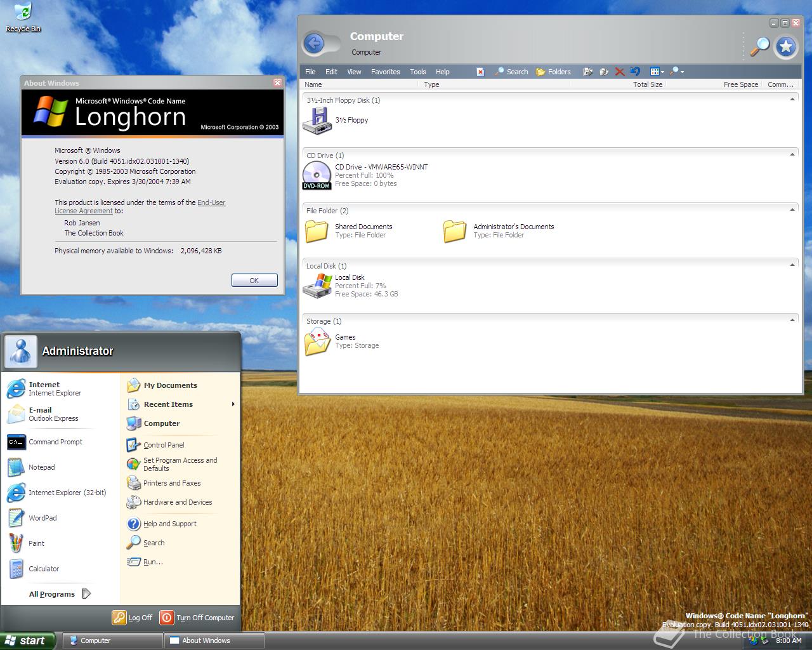Launch Calculator from the Start menu

pyautogui.click(x=61, y=569)
